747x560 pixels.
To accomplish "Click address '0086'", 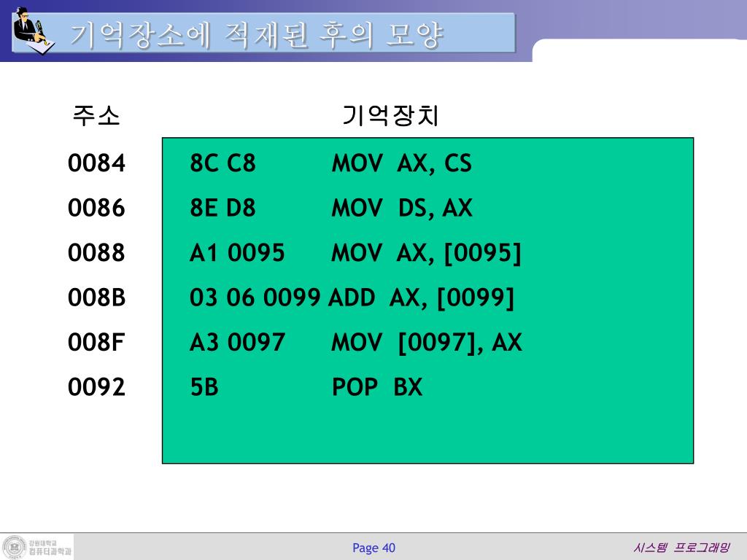I will pyautogui.click(x=96, y=208).
